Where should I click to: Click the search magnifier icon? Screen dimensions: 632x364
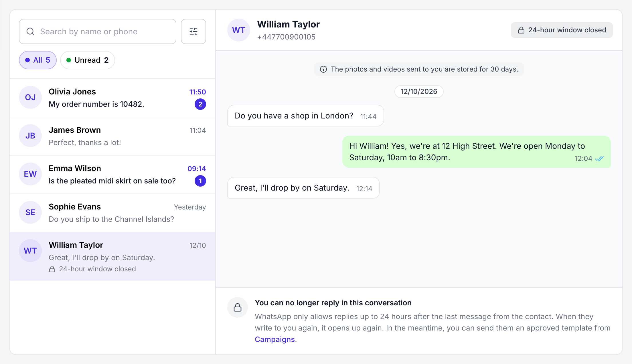point(30,31)
